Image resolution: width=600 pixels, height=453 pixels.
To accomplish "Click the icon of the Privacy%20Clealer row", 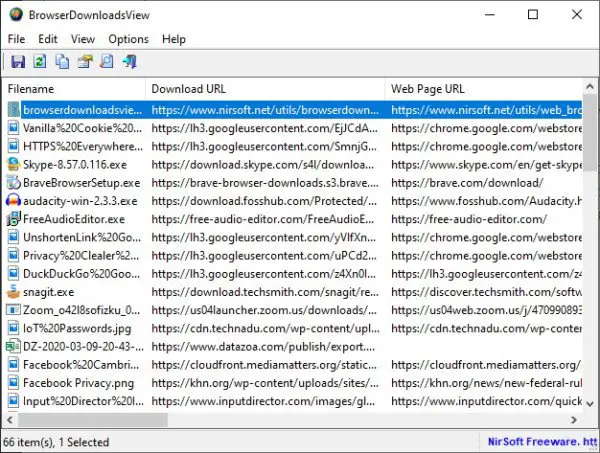I will [13, 256].
